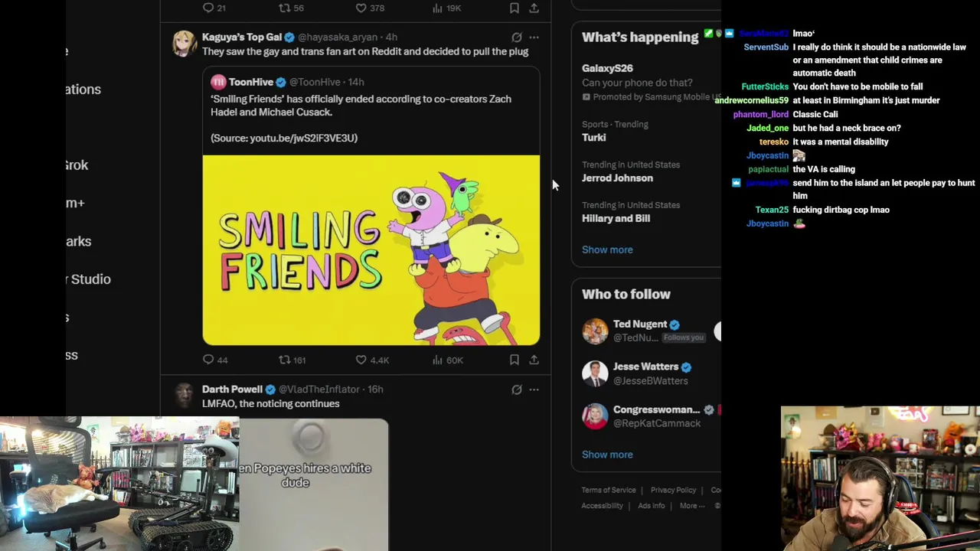Open Grok icon on Darth Powell post
Image resolution: width=980 pixels, height=551 pixels.
pos(517,390)
